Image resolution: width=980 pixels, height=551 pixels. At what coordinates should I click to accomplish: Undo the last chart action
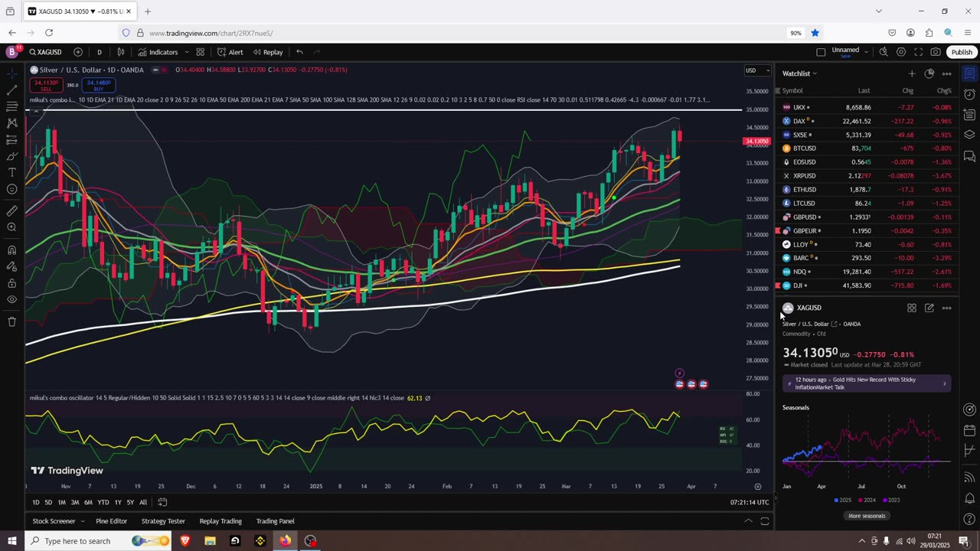pos(299,52)
